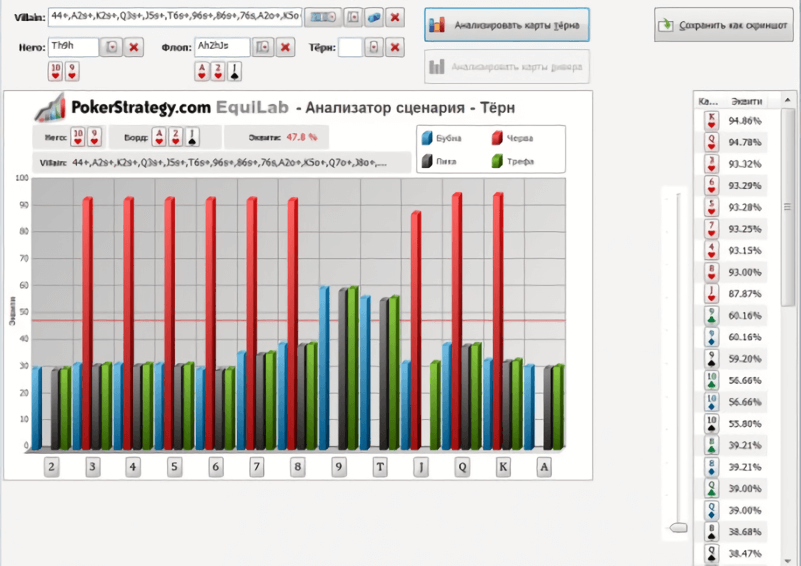Click in the Villain range input field
Viewport: 801px width, 566px height.
[x=175, y=17]
